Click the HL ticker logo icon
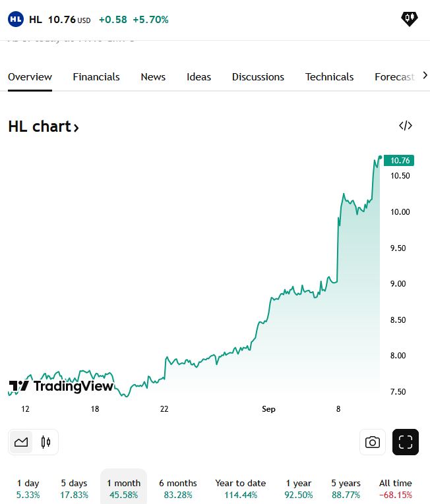 tap(16, 19)
